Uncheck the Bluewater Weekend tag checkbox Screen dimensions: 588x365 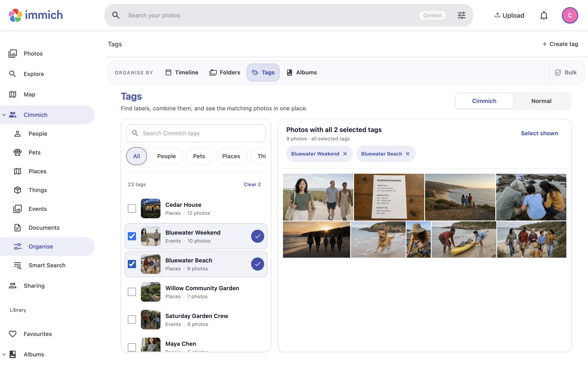pyautogui.click(x=132, y=236)
